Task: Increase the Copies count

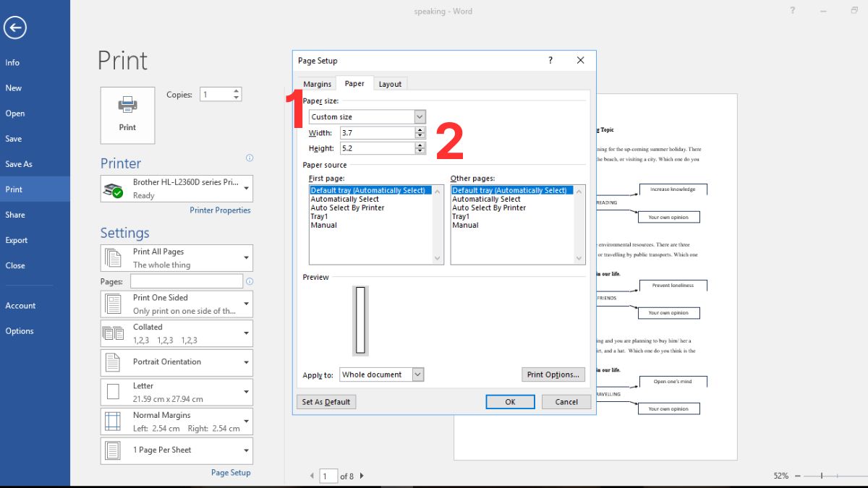Action: click(x=236, y=91)
